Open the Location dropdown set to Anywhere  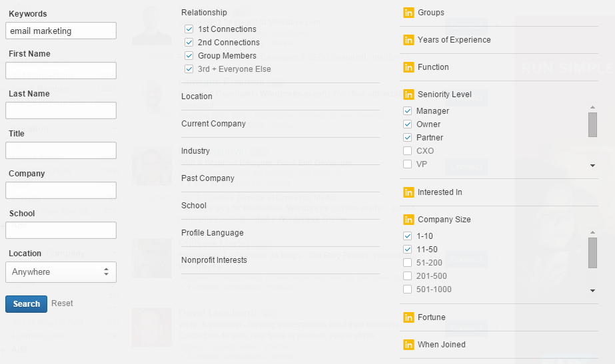(61, 272)
